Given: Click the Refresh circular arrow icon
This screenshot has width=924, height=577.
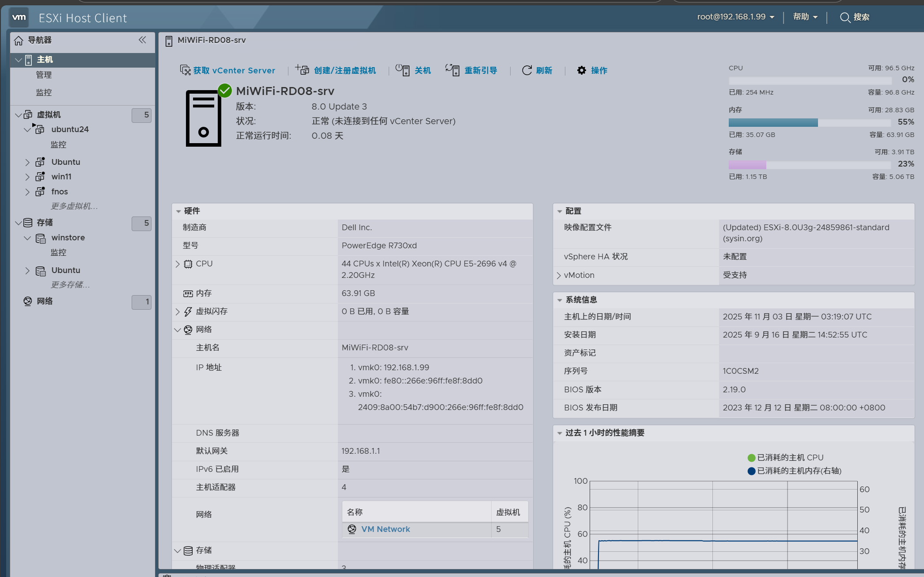Looking at the screenshot, I should [526, 70].
